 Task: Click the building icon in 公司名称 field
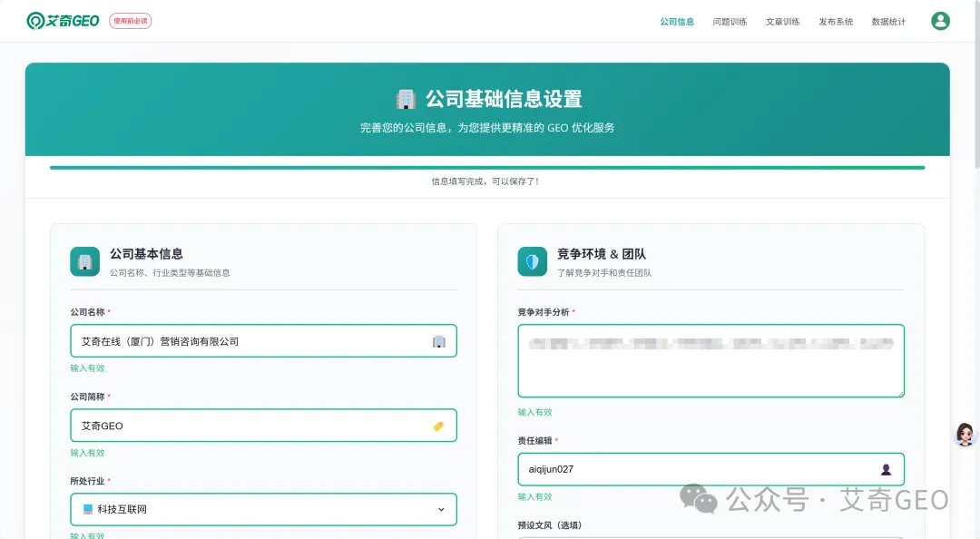pyautogui.click(x=438, y=341)
